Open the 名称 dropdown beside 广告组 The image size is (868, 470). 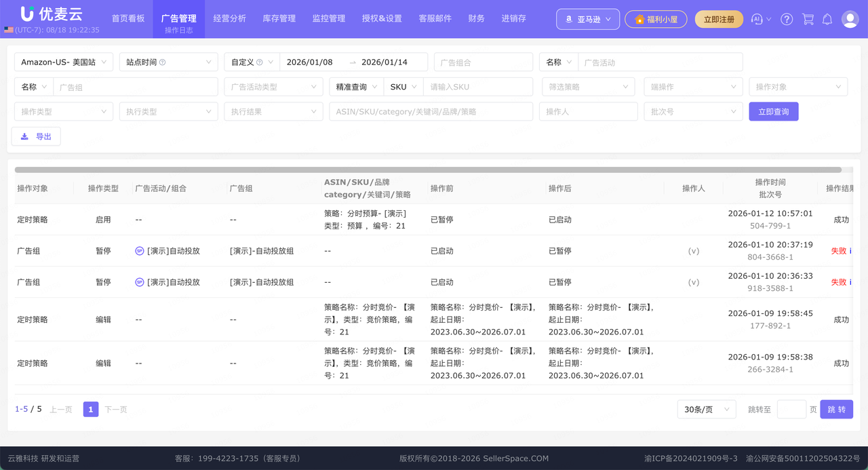click(x=33, y=87)
